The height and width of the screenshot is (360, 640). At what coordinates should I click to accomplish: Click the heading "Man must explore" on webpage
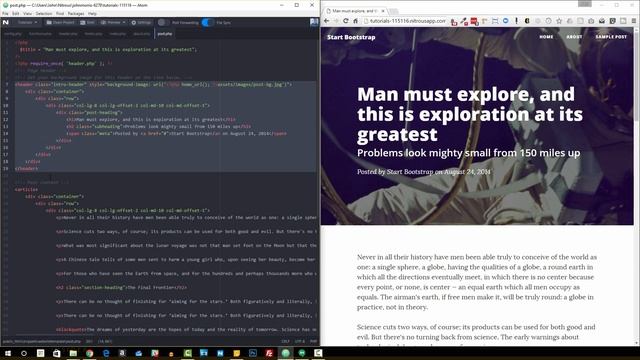pyautogui.click(x=470, y=114)
